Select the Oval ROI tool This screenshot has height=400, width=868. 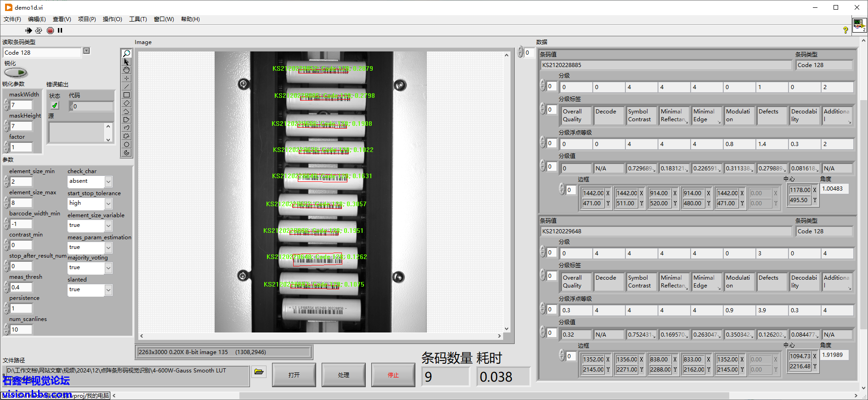[126, 144]
